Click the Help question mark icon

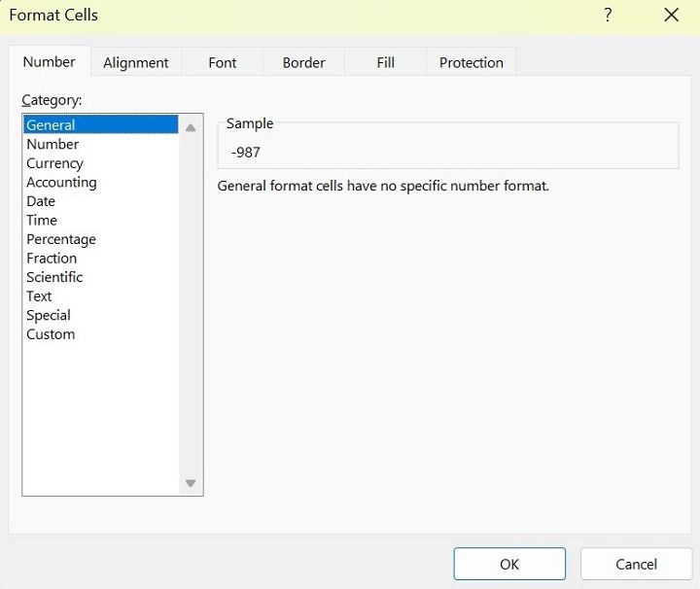coord(608,16)
